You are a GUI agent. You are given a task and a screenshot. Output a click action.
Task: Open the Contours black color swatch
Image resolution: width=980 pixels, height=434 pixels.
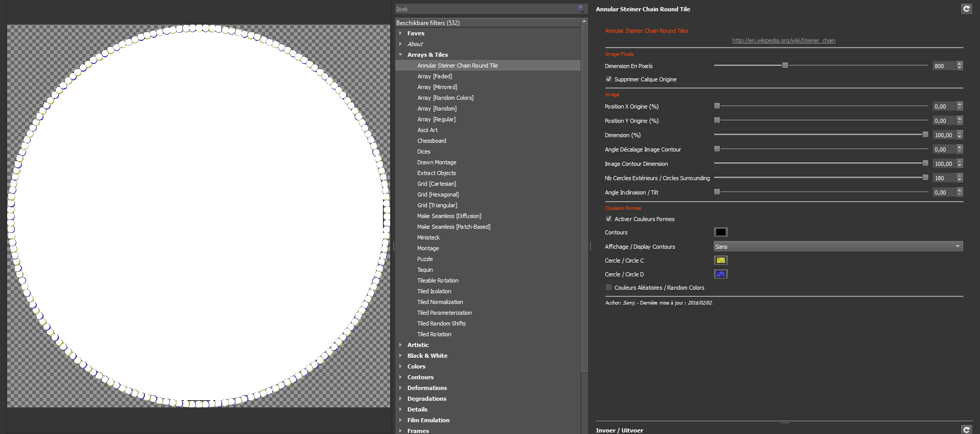click(x=720, y=232)
